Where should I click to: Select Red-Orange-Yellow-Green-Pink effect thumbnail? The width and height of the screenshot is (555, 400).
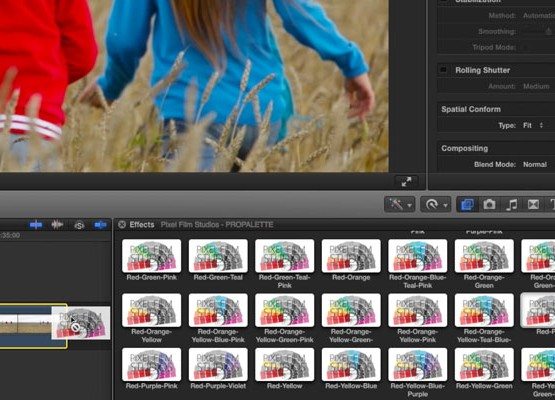click(x=285, y=310)
